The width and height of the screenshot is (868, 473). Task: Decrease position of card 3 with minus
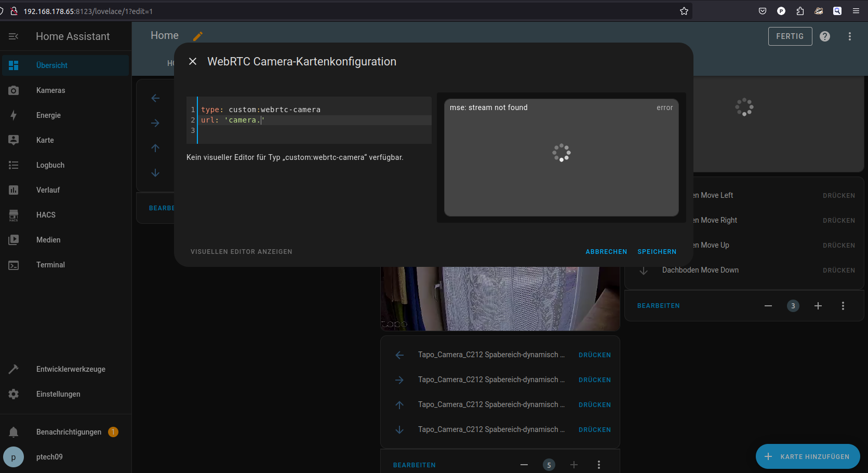768,306
